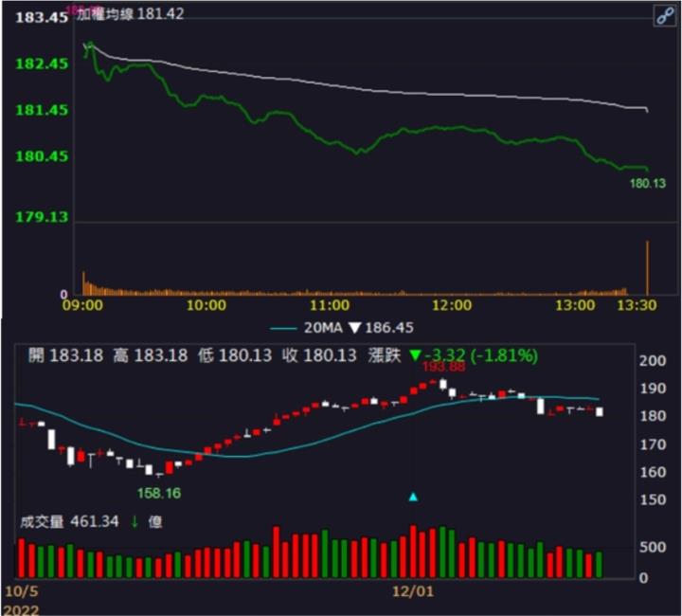The width and height of the screenshot is (682, 616).
Task: Click the 180.13 last price label on the intraday line
Action: (648, 184)
